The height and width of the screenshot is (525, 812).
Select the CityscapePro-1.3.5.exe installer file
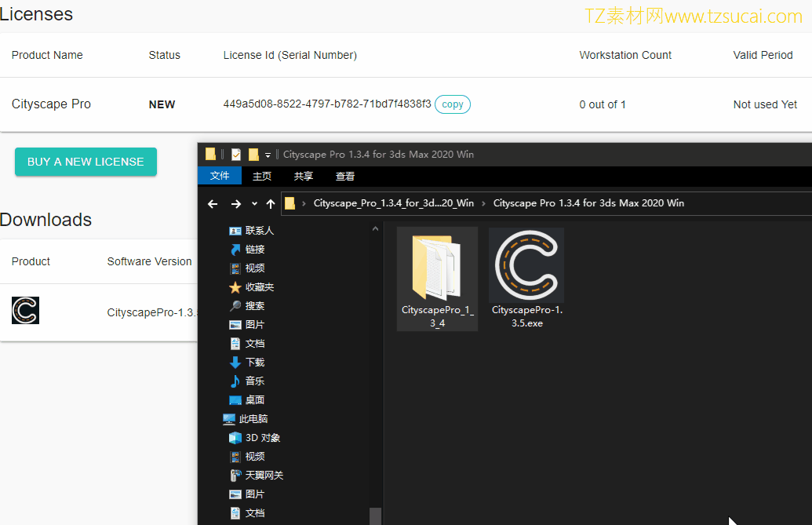pyautogui.click(x=526, y=279)
